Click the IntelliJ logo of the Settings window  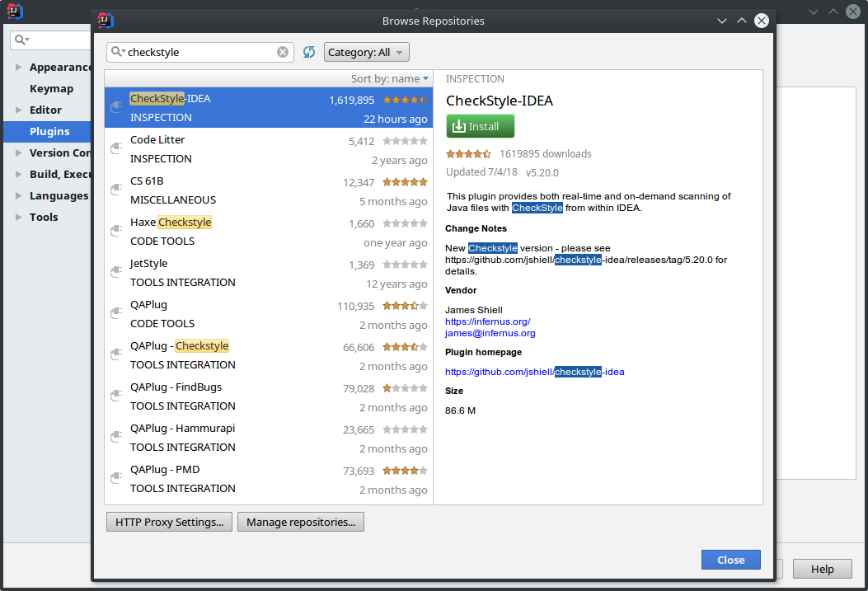pos(14,11)
